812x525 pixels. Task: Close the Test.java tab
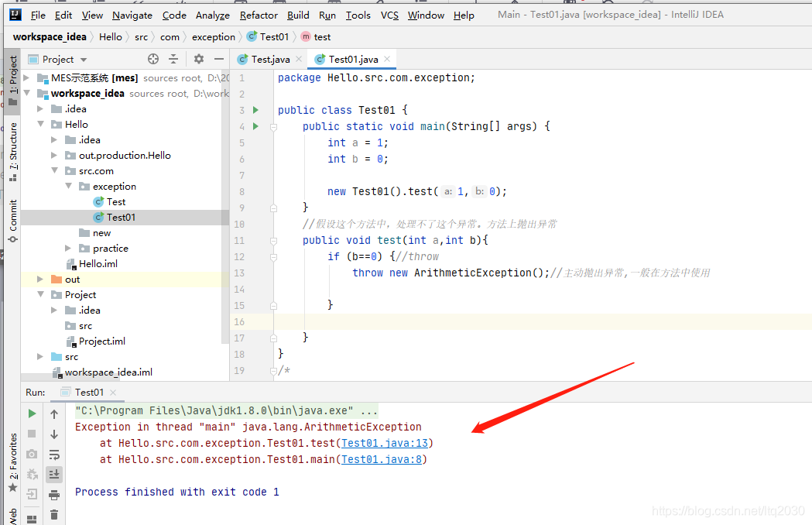[x=298, y=59]
